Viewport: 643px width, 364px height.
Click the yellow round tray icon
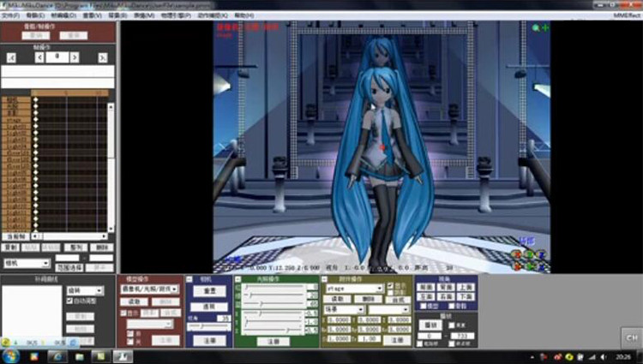coord(568,357)
